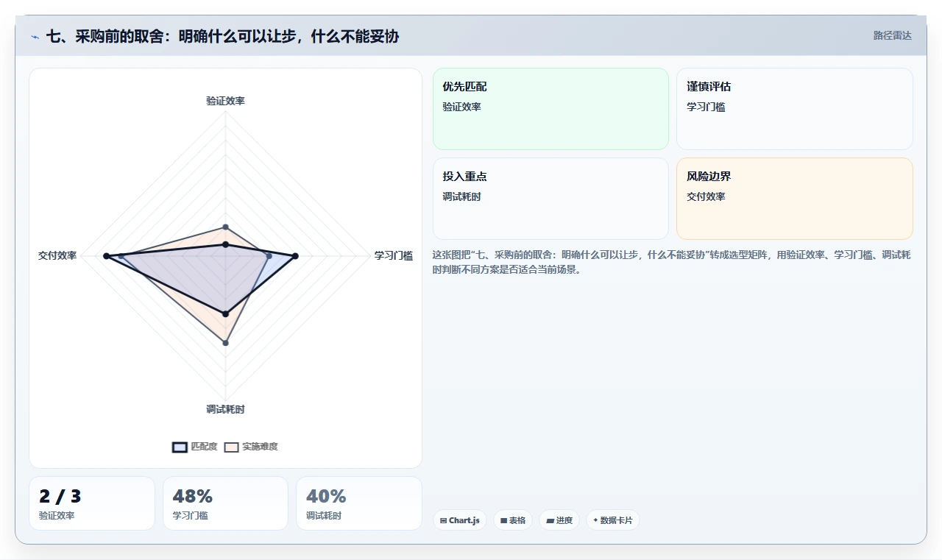942x560 pixels.
Task: Click the 交付效率 radar axis label
Action: click(57, 255)
